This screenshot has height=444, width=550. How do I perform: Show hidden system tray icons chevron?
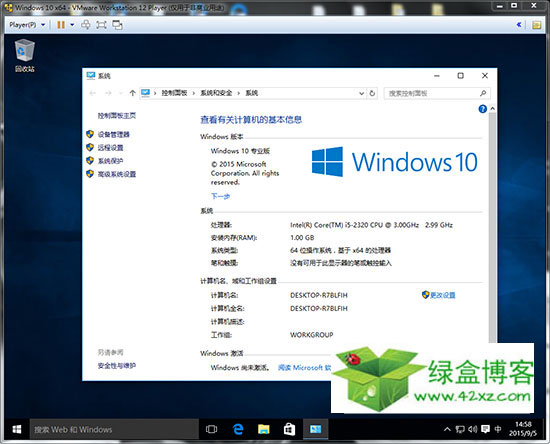(447, 429)
